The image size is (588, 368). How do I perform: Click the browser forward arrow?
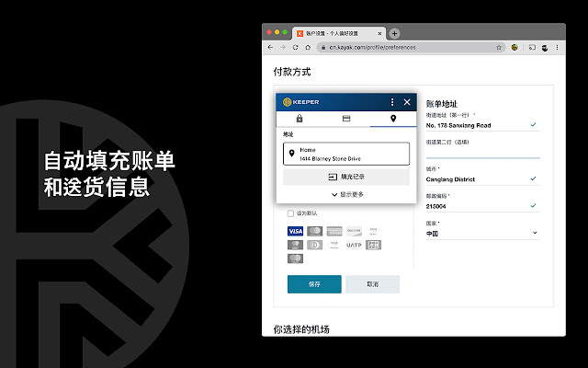(x=283, y=47)
